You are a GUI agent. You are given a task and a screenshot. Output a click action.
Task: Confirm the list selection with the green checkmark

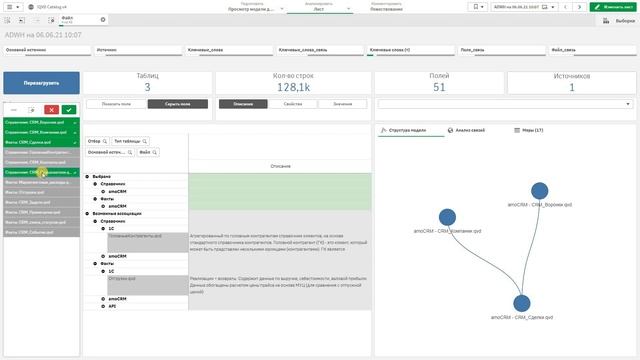pyautogui.click(x=69, y=110)
